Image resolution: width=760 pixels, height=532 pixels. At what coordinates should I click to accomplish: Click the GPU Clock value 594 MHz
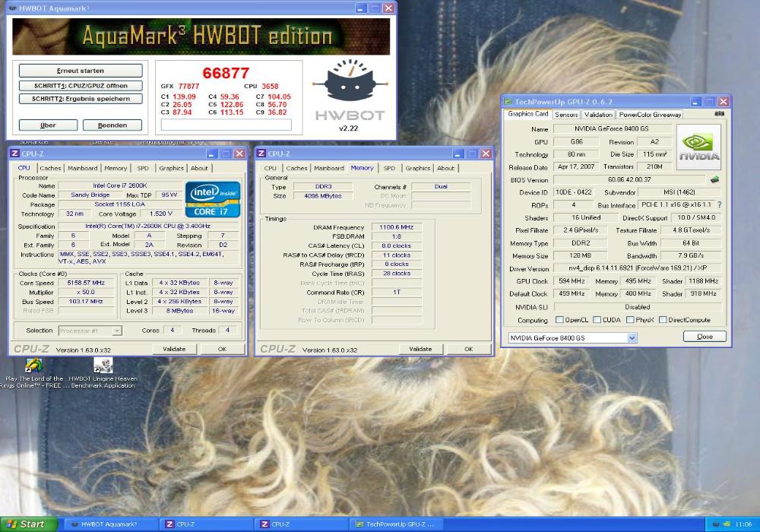click(572, 281)
